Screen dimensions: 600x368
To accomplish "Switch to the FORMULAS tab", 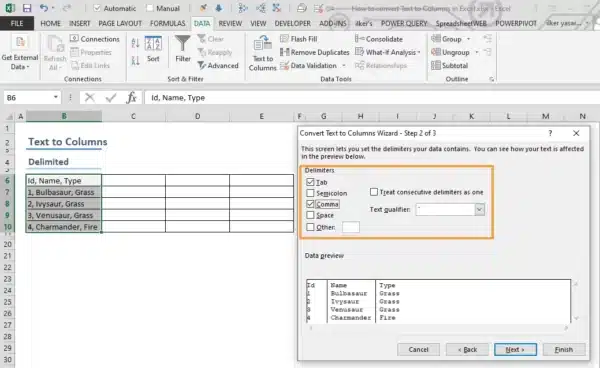I will pos(168,23).
